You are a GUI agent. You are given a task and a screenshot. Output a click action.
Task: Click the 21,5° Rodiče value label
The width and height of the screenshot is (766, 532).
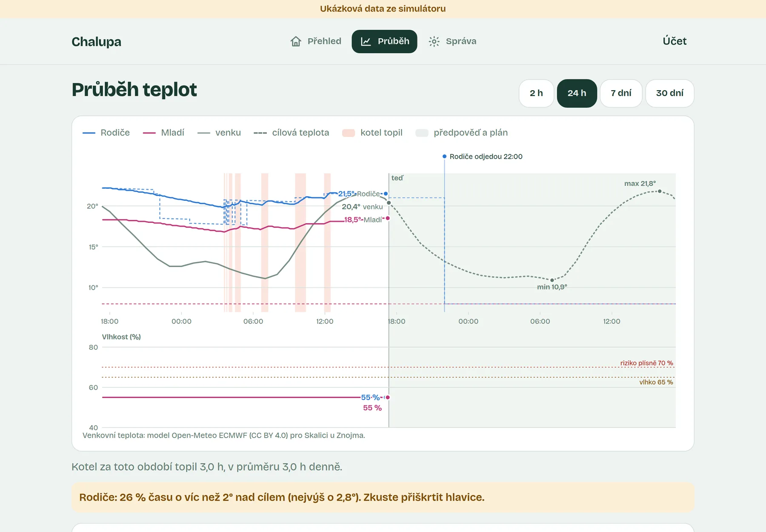coord(359,194)
